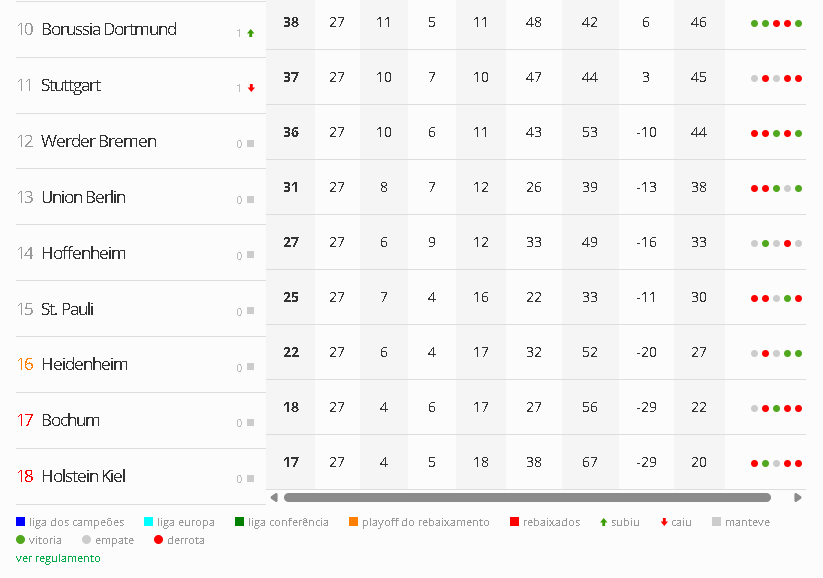Click the blue 'liga dos campeões' legend square

click(x=21, y=522)
